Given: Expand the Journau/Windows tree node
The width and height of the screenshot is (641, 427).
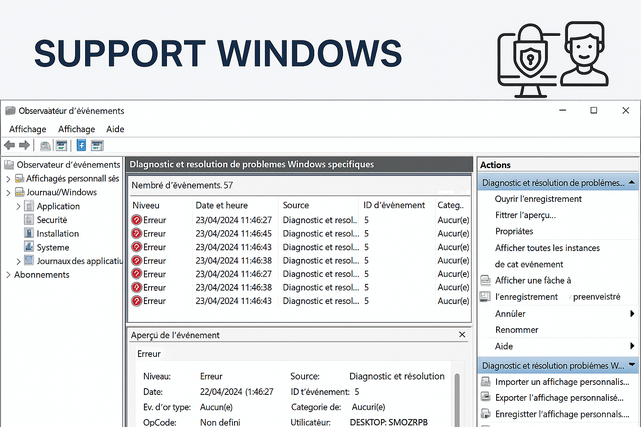Looking at the screenshot, I should tap(8, 192).
